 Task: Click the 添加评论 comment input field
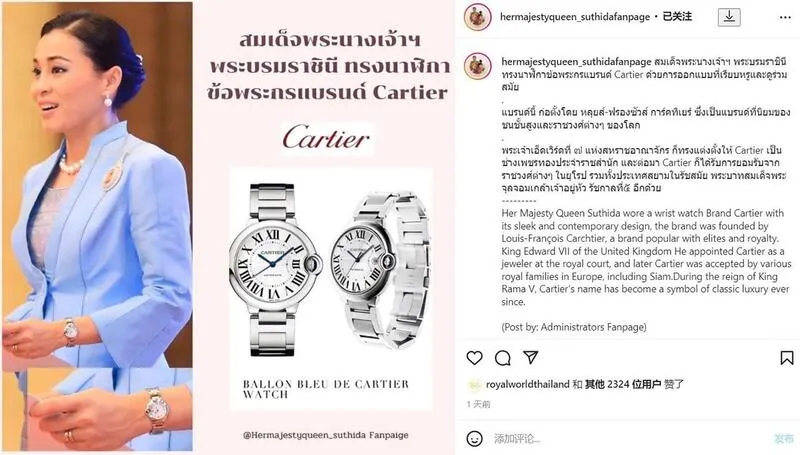click(628, 438)
